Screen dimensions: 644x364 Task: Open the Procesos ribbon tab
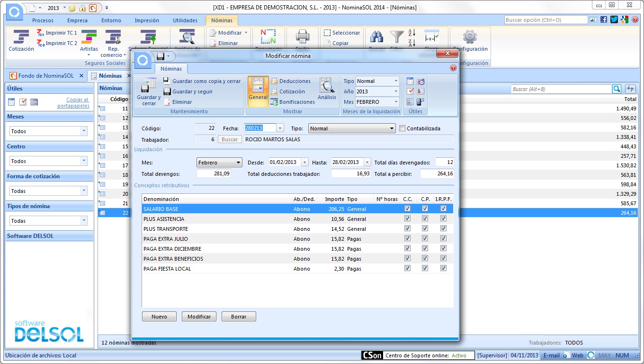43,20
